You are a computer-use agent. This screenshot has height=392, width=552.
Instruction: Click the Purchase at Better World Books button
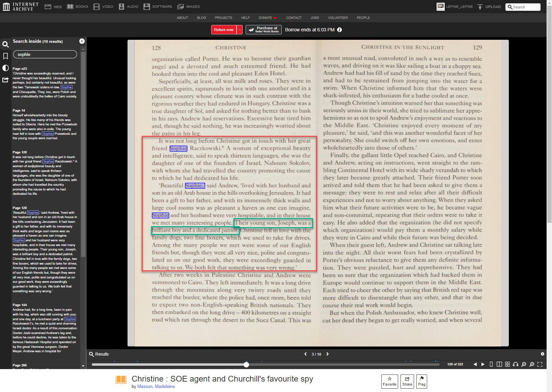click(x=264, y=30)
